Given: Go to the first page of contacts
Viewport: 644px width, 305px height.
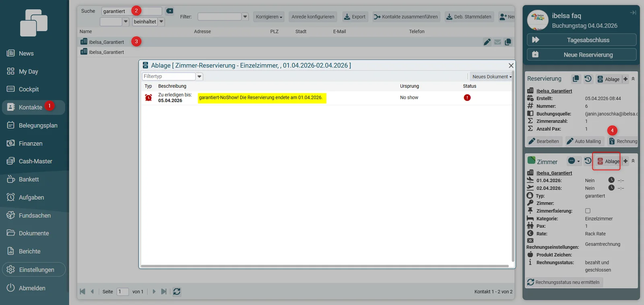Looking at the screenshot, I should tap(83, 292).
